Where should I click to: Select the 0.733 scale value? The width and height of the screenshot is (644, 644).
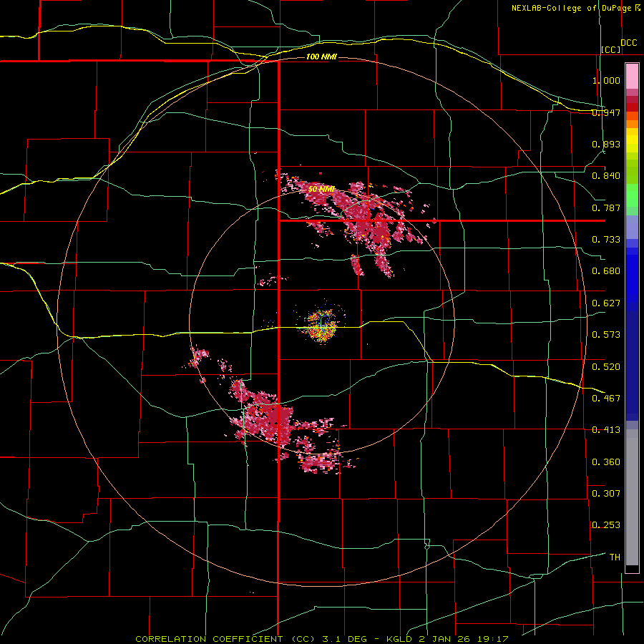(606, 240)
